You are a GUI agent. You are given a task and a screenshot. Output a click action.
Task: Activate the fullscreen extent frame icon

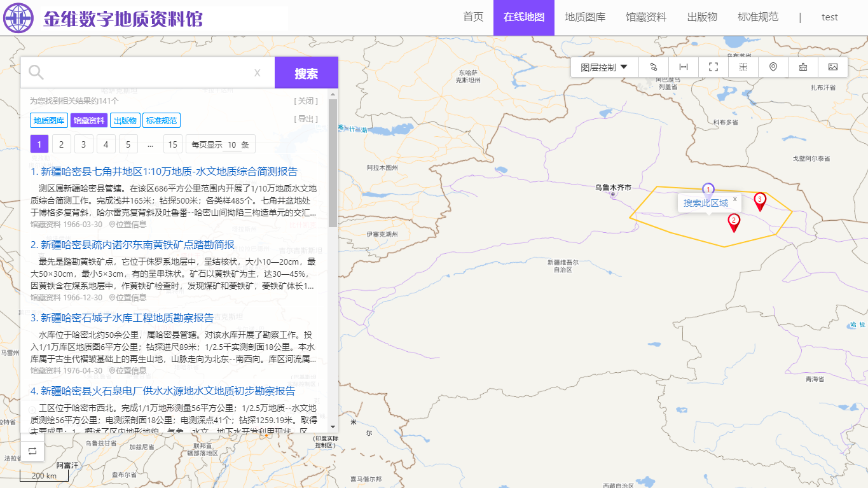[x=713, y=67]
